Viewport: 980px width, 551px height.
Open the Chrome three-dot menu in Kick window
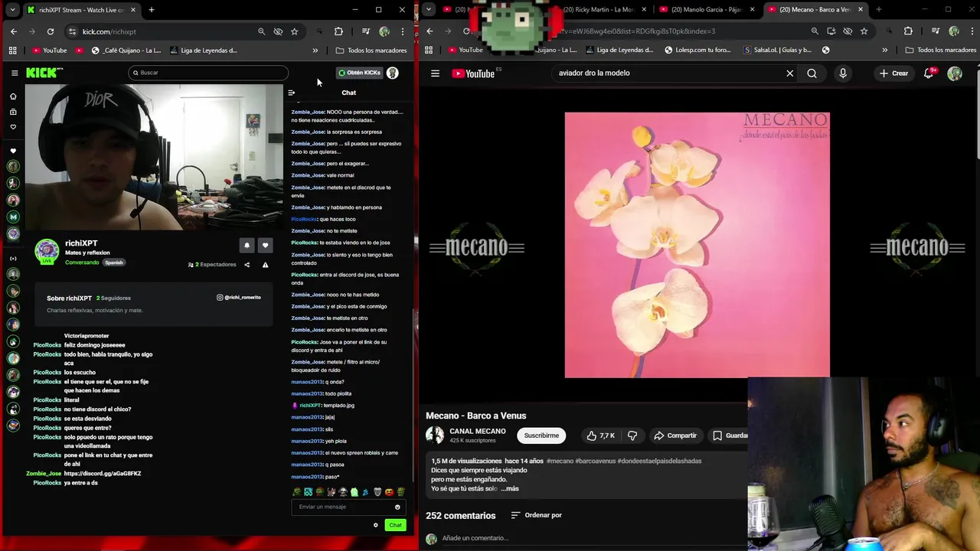pyautogui.click(x=403, y=31)
